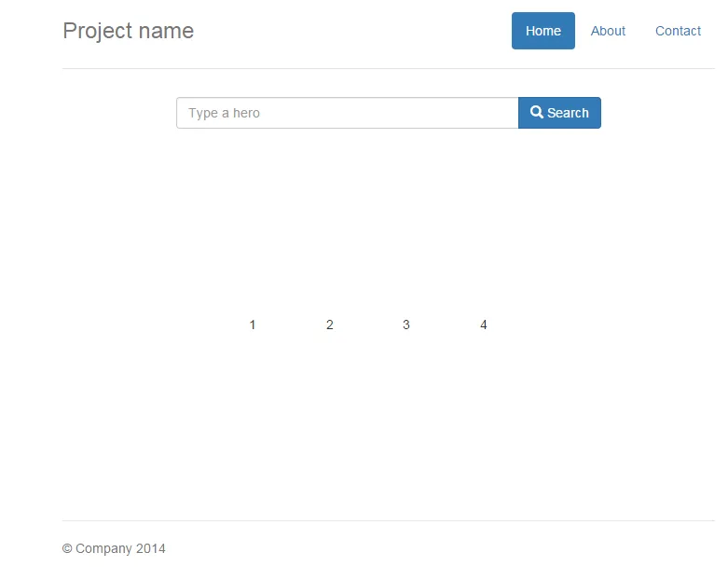728x580 pixels.
Task: Click the 'Contact' text at the top right
Action: click(x=678, y=31)
